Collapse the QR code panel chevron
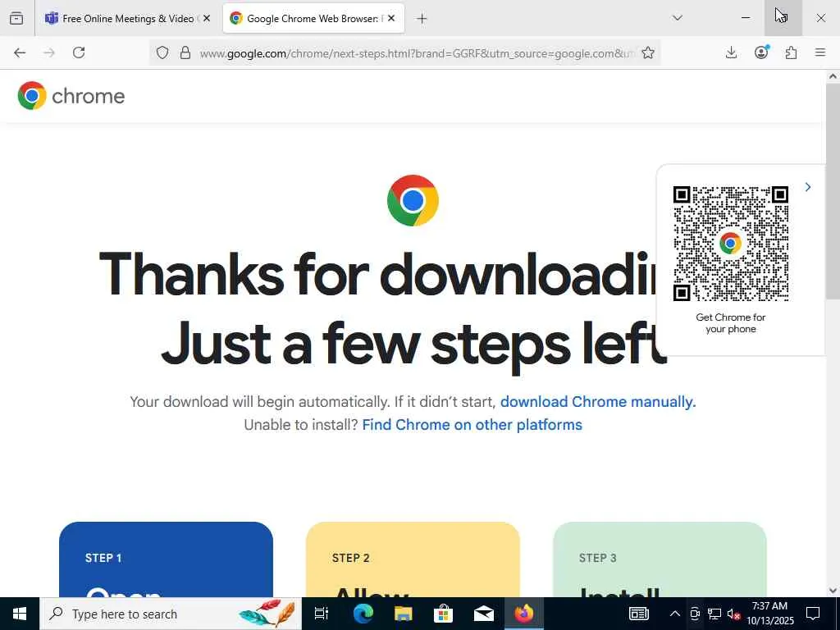Image resolution: width=840 pixels, height=630 pixels. pyautogui.click(x=808, y=187)
